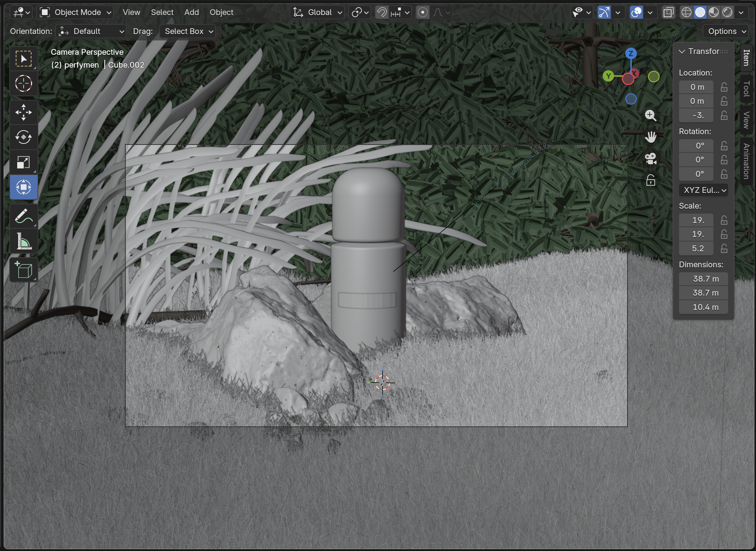The height and width of the screenshot is (551, 756).
Task: Open the Add menu
Action: (192, 13)
